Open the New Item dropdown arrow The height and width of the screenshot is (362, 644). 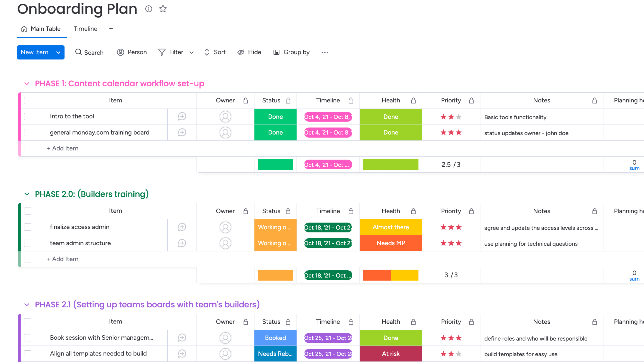coord(58,52)
